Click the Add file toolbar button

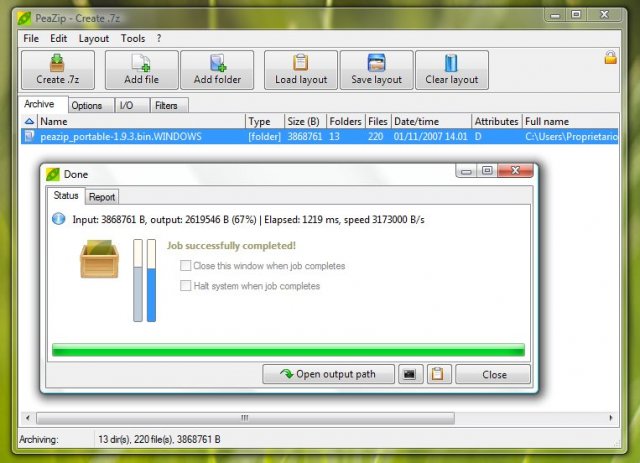[141, 70]
